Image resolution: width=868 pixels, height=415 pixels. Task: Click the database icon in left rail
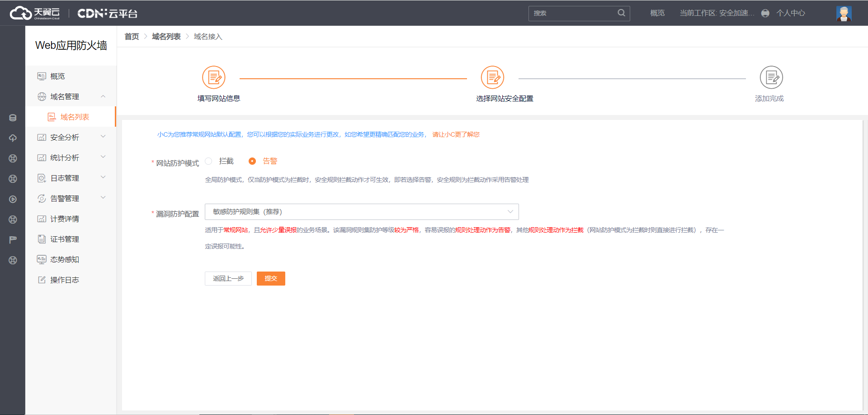pyautogui.click(x=13, y=118)
